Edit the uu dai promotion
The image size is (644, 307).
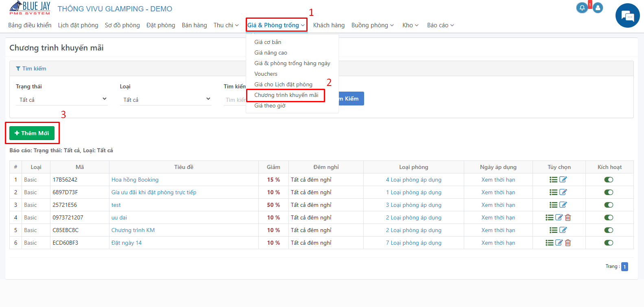pyautogui.click(x=559, y=217)
